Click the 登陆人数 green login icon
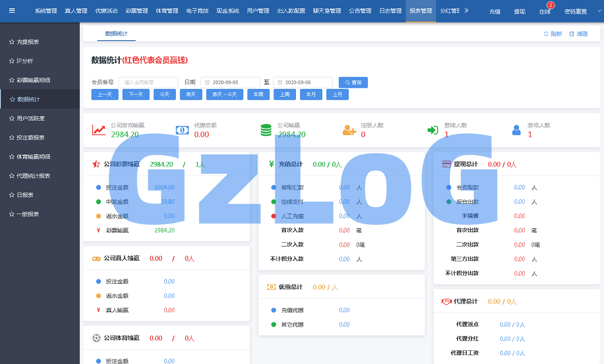604x364 pixels. tap(433, 130)
